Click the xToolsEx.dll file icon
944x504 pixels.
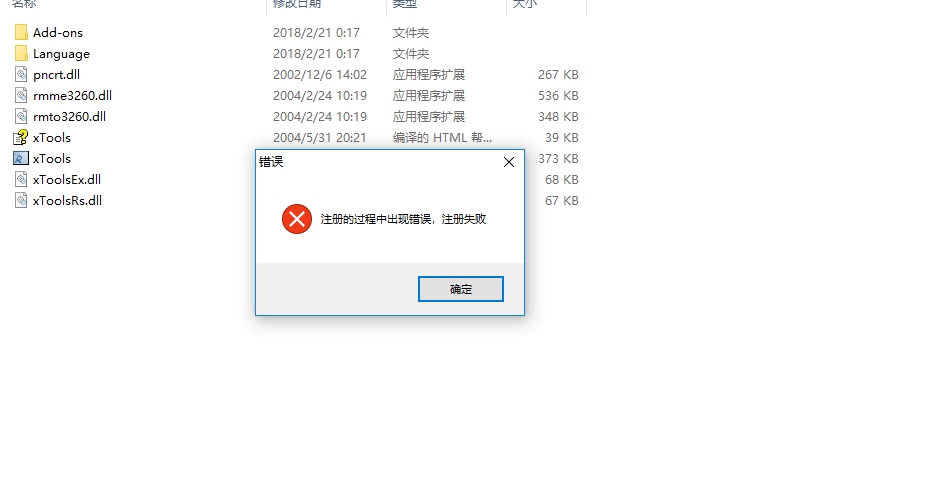(x=21, y=179)
